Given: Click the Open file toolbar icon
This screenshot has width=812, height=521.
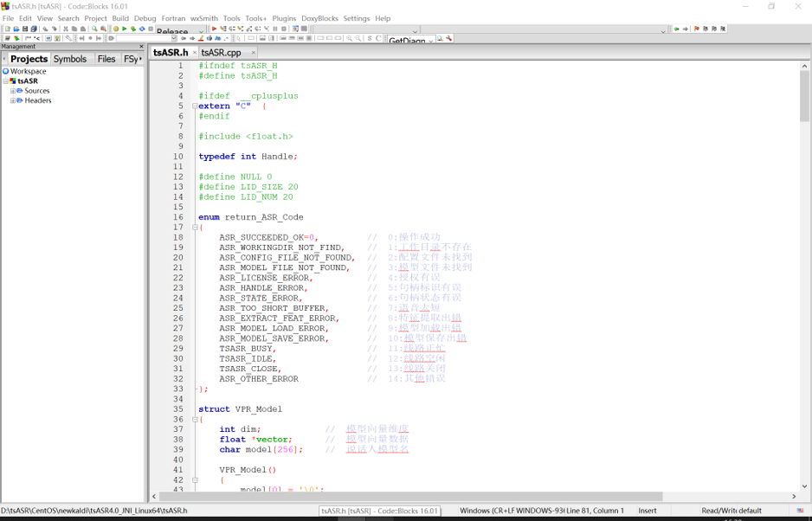Looking at the screenshot, I should tap(16, 29).
